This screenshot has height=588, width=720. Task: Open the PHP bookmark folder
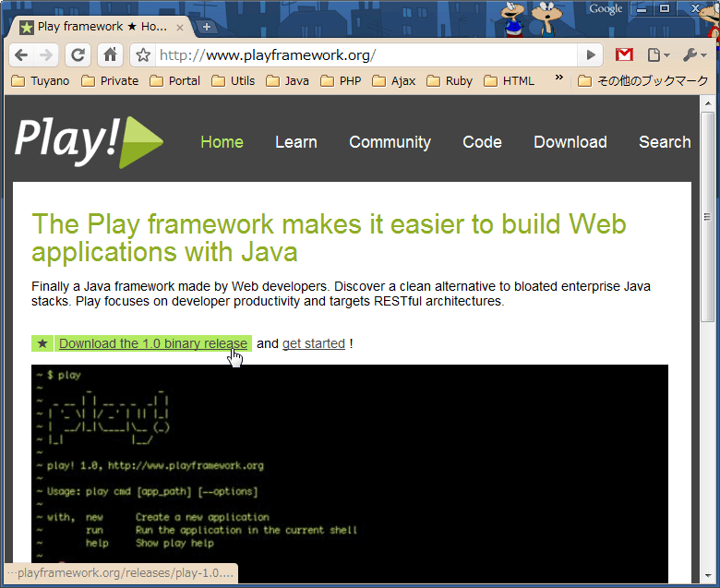pos(341,81)
